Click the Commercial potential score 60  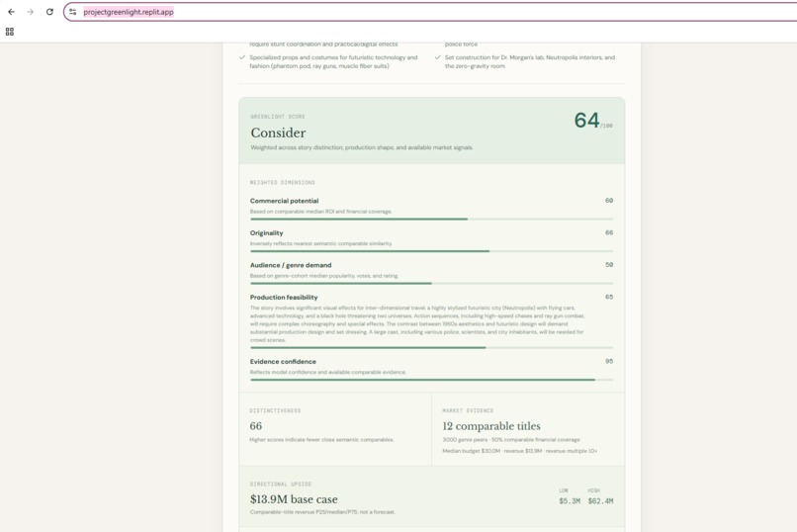(x=609, y=200)
